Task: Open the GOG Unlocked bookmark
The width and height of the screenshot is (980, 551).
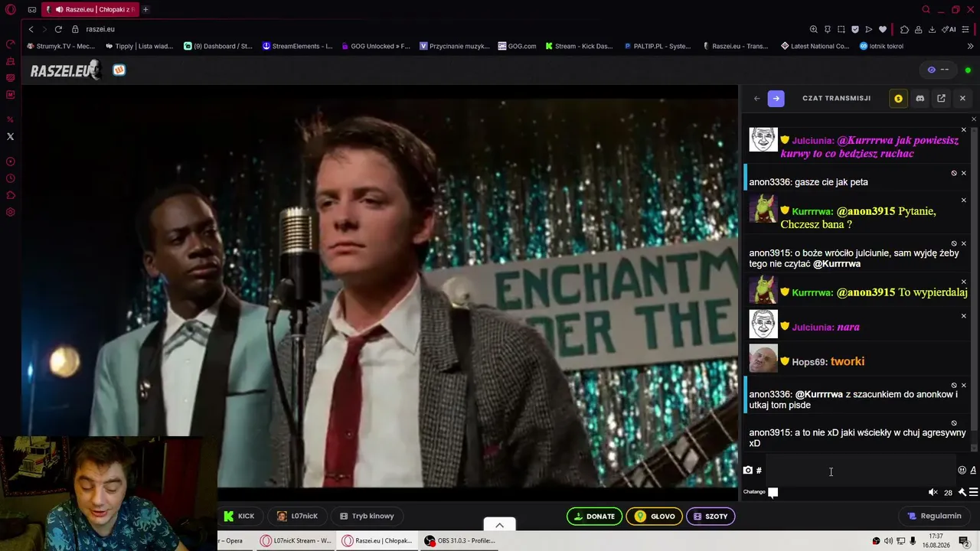Action: 376,46
